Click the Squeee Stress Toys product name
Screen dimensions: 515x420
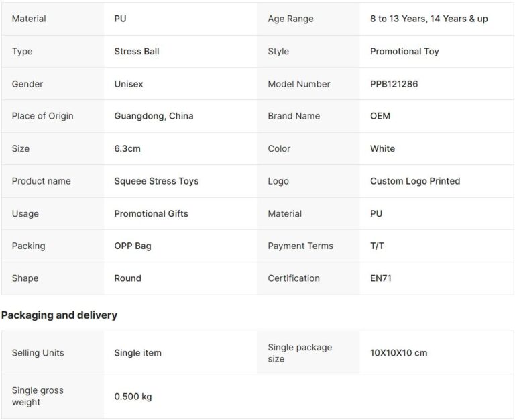[x=156, y=181]
